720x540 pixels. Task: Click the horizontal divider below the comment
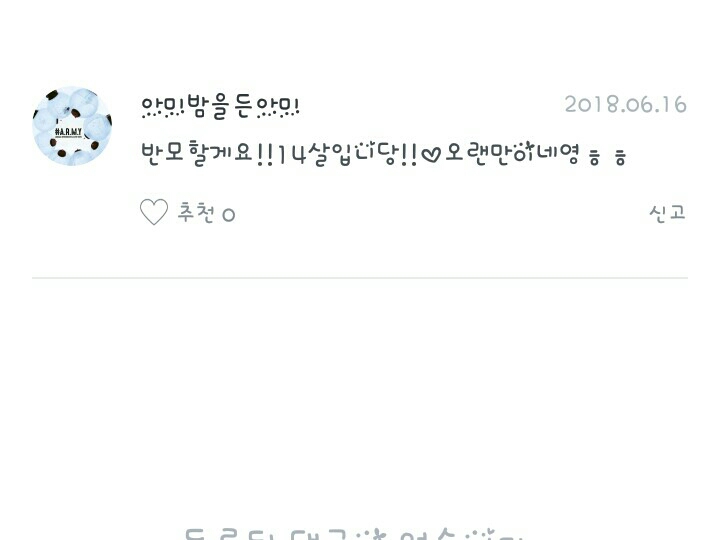pos(360,278)
